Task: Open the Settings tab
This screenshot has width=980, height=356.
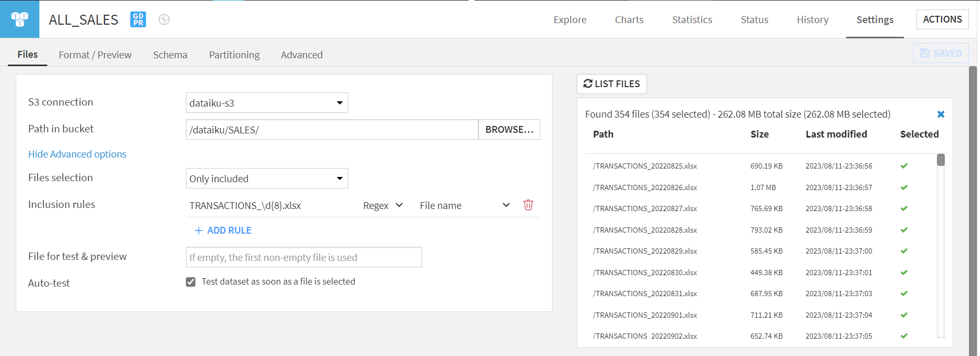Action: point(875,19)
